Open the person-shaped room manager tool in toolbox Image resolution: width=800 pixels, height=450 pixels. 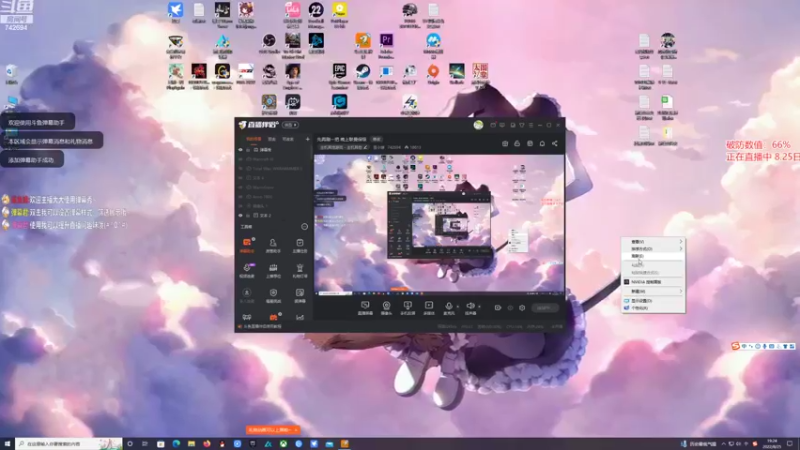point(273,245)
